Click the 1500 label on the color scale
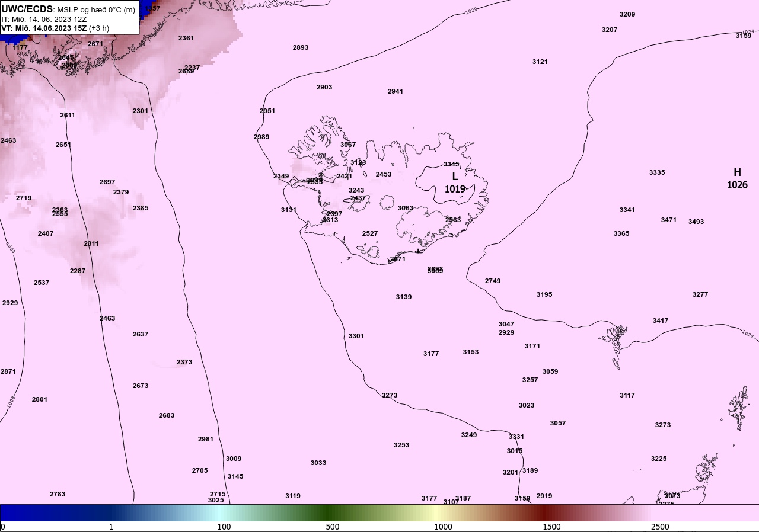 point(552,527)
